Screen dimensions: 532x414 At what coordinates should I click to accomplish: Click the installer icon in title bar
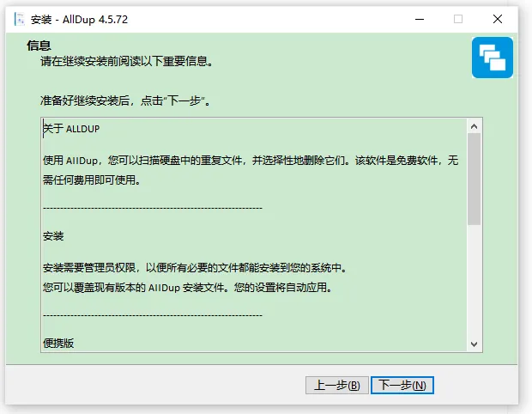[x=20, y=20]
